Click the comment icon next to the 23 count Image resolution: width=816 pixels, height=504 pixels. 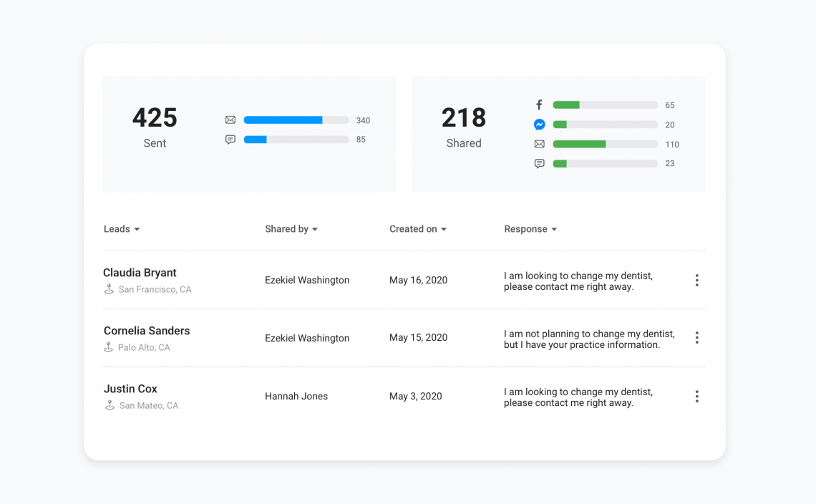(539, 163)
